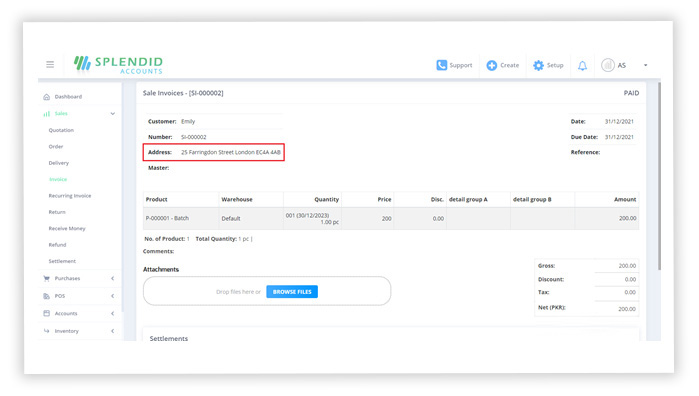Viewport: 699px width, 396px height.
Task: Expand the POS menu chevron
Action: click(x=112, y=296)
